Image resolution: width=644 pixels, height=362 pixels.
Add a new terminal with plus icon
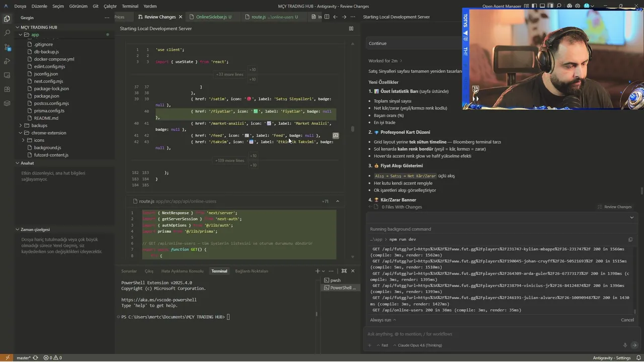(317, 271)
